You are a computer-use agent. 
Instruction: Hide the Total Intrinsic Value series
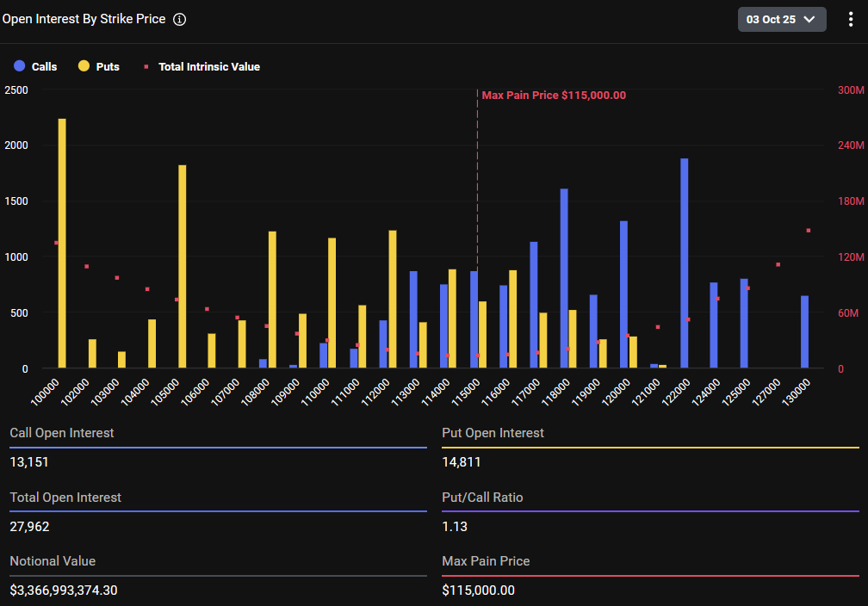pyautogui.click(x=208, y=66)
